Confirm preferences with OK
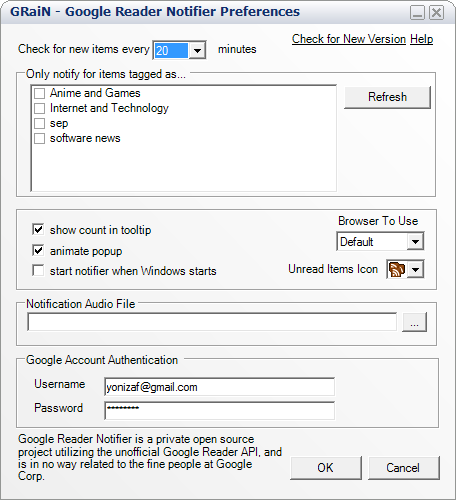 (x=326, y=468)
